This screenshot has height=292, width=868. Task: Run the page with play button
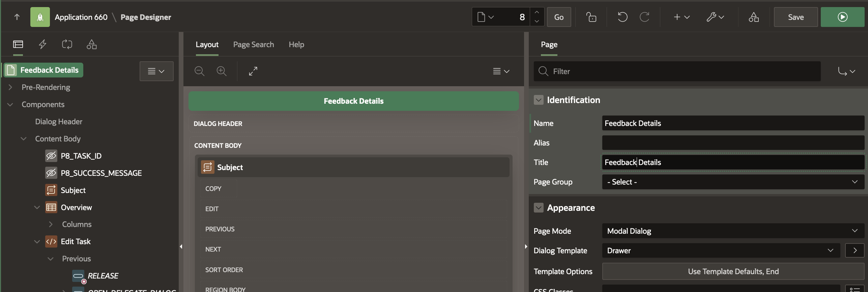842,17
